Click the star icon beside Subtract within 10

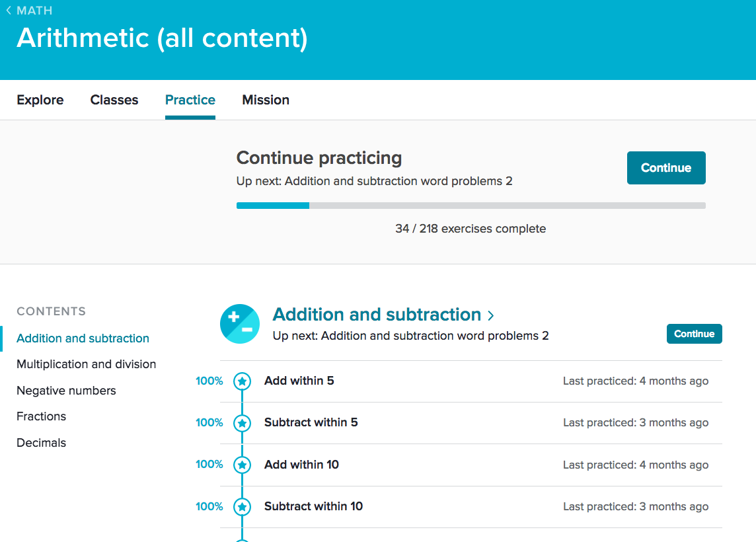(x=242, y=507)
